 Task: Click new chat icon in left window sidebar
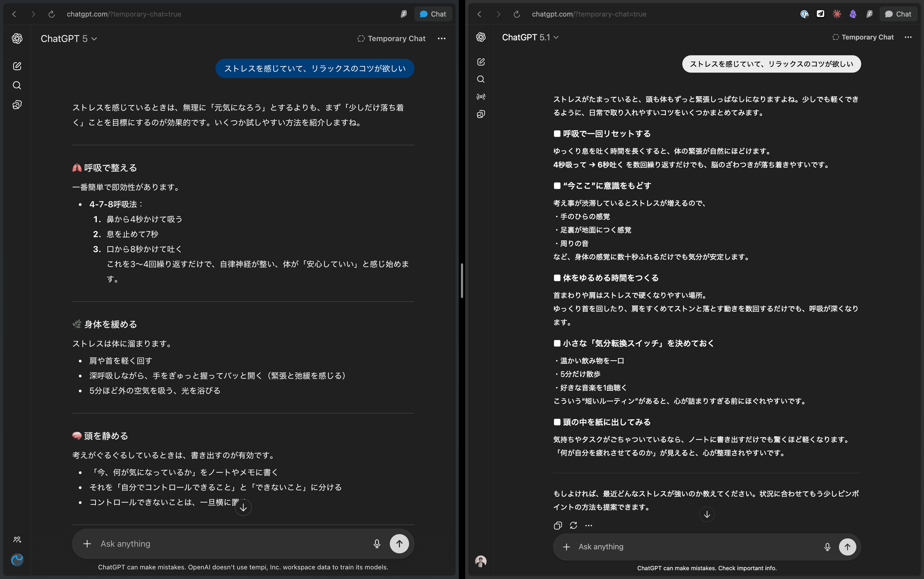tap(17, 66)
